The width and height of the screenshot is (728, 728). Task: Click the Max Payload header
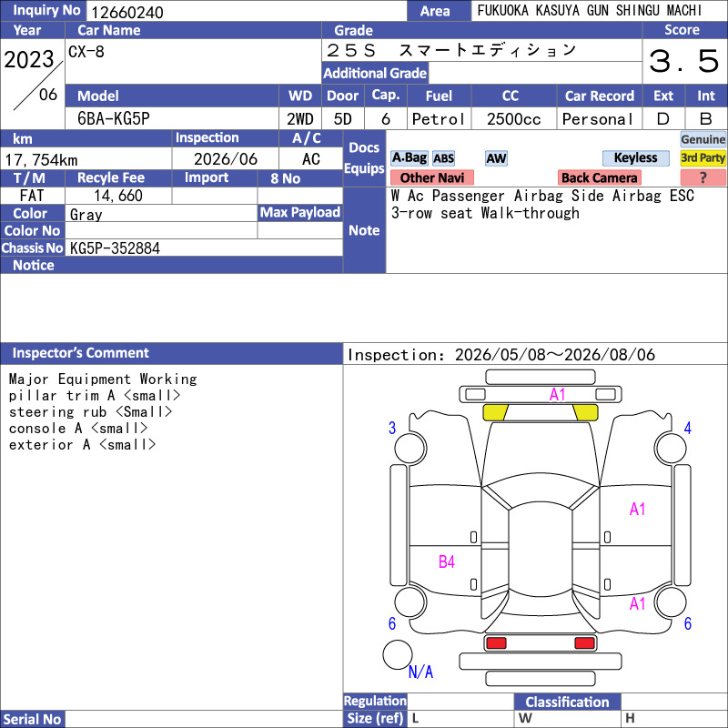click(x=300, y=213)
